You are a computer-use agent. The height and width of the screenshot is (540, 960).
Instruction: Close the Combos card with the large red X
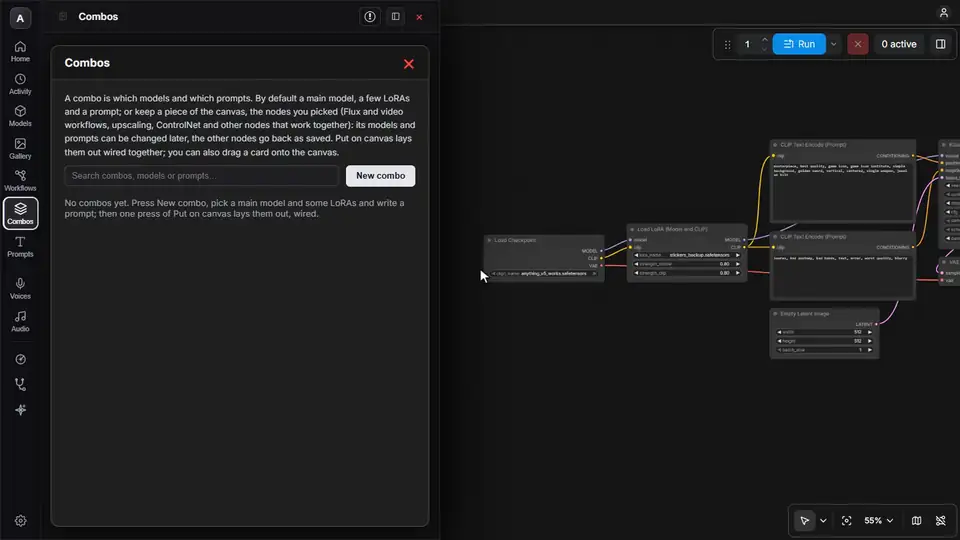pos(409,64)
